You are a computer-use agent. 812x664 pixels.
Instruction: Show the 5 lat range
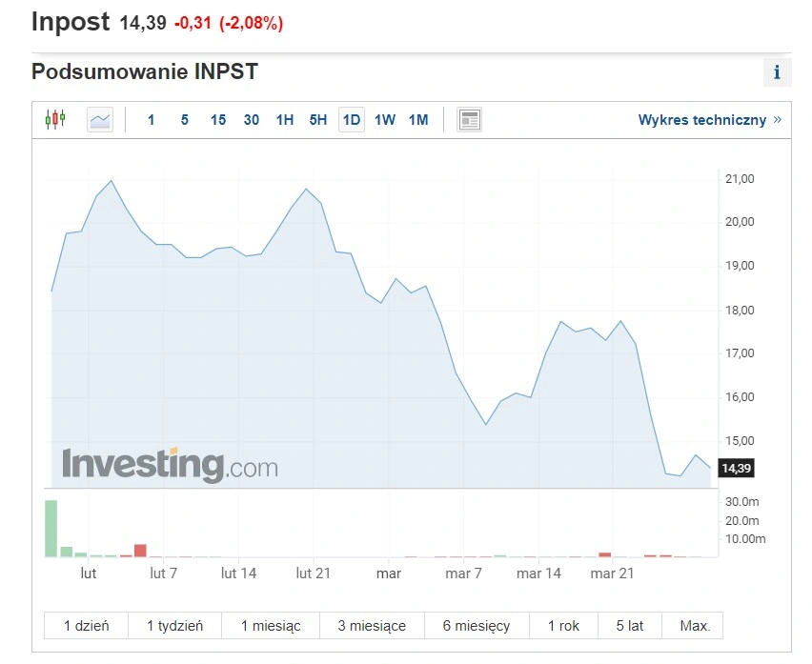point(630,625)
